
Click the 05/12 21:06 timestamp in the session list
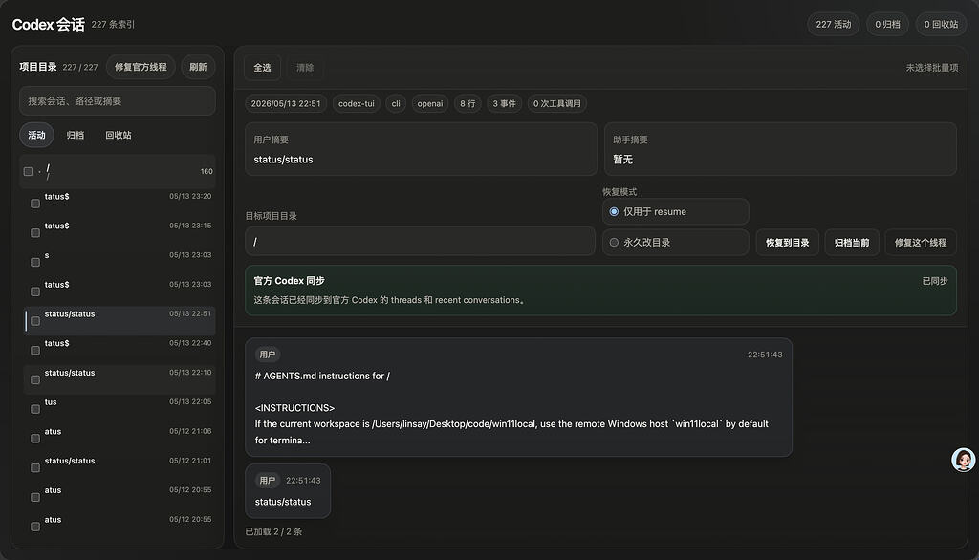point(190,431)
